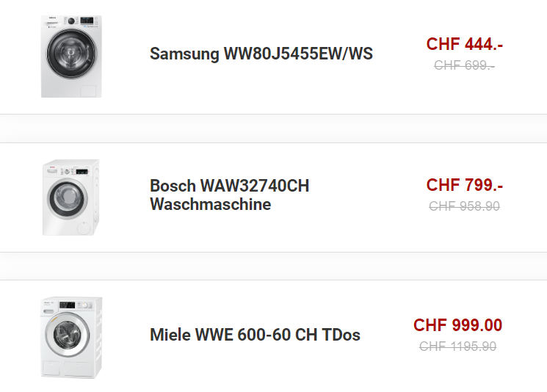Select the Samsung WW80J5455EW/WS product title
547x392 pixels.
click(x=261, y=54)
